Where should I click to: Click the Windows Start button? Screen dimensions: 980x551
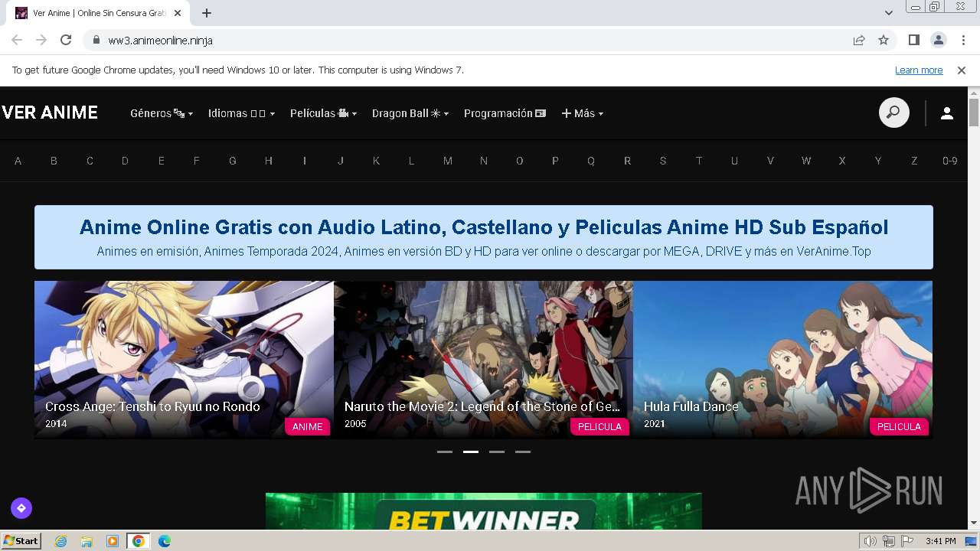tap(21, 541)
